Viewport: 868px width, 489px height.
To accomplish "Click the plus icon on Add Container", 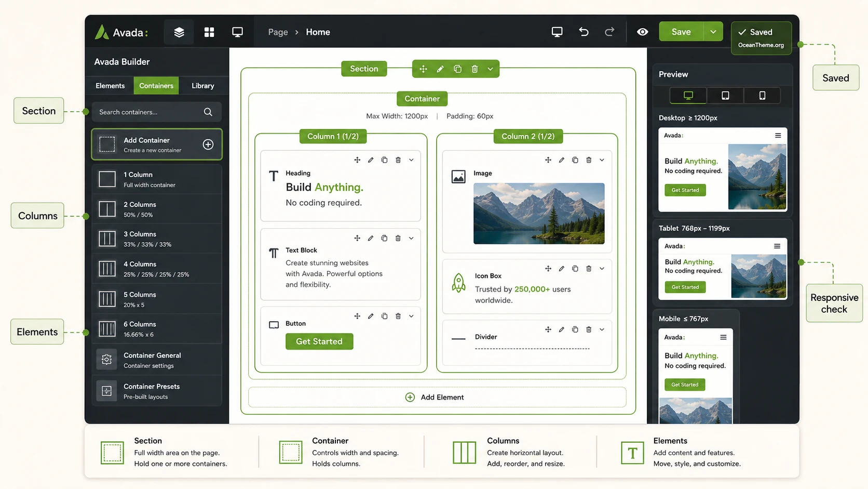I will coord(208,144).
